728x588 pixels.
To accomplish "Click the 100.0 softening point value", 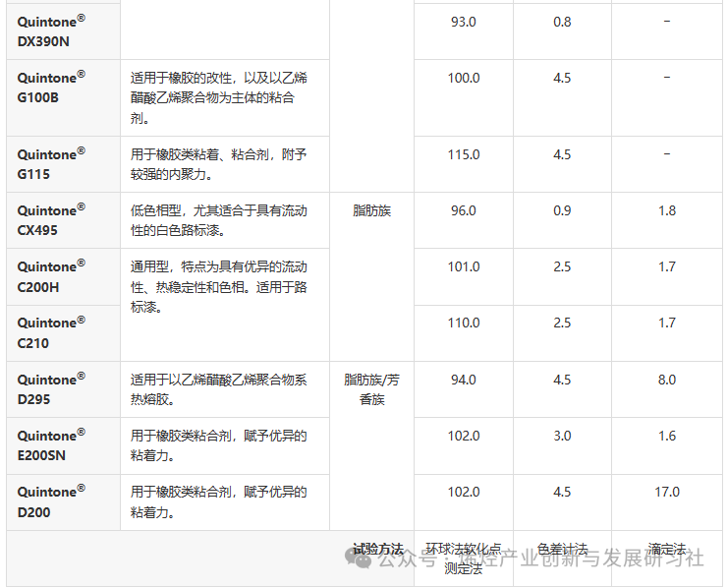I will pos(464,78).
